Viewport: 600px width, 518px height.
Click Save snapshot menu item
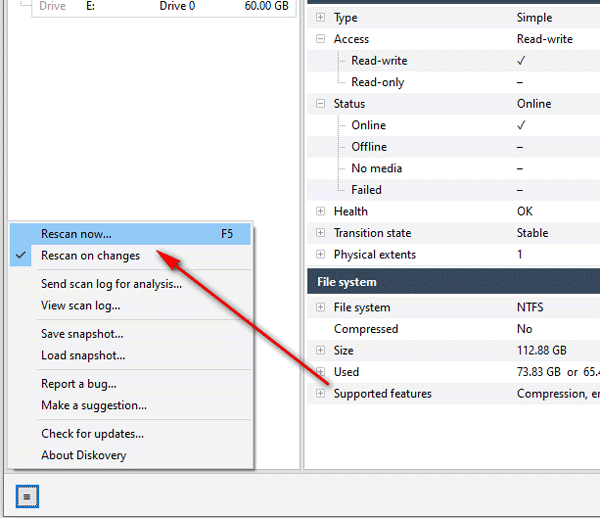point(82,334)
